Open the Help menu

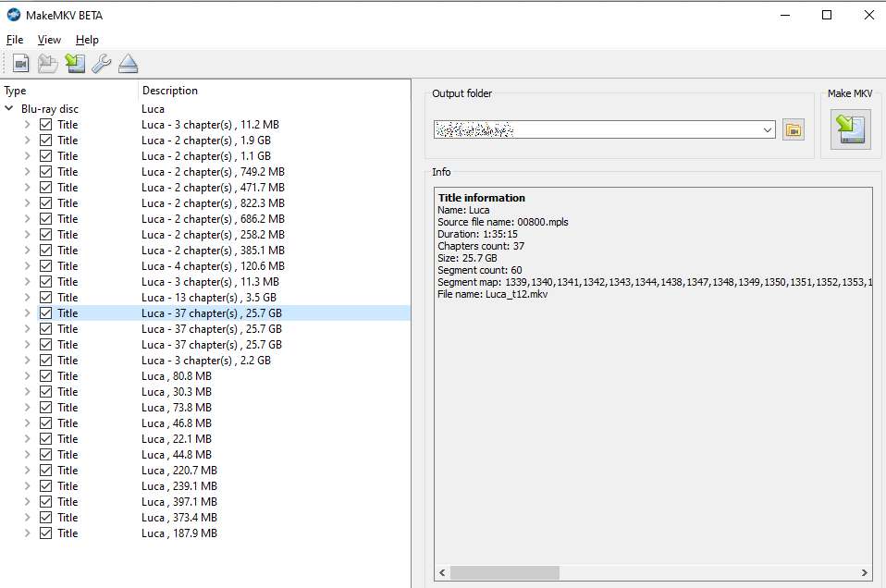point(87,40)
